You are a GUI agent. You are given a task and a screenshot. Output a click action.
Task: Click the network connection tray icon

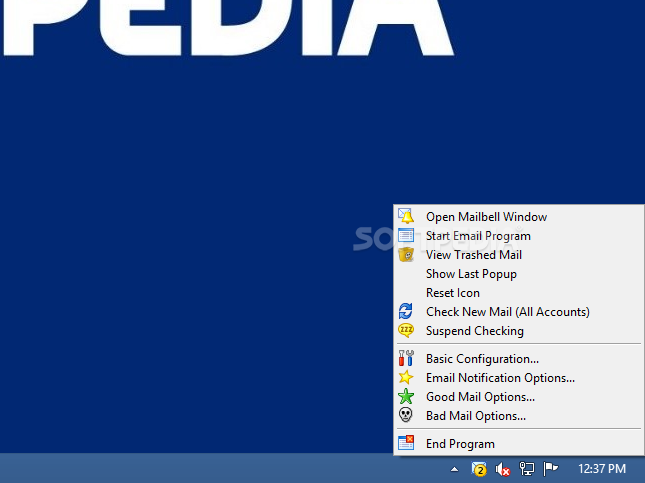pos(527,469)
